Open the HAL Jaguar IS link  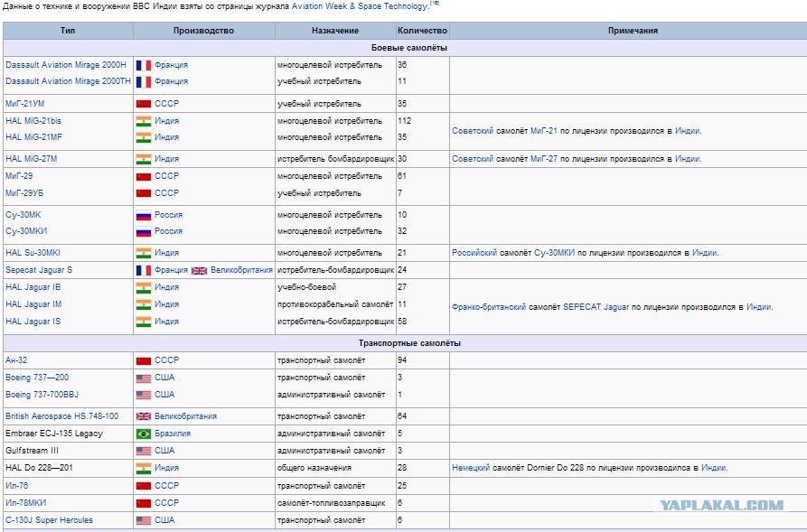tap(33, 322)
